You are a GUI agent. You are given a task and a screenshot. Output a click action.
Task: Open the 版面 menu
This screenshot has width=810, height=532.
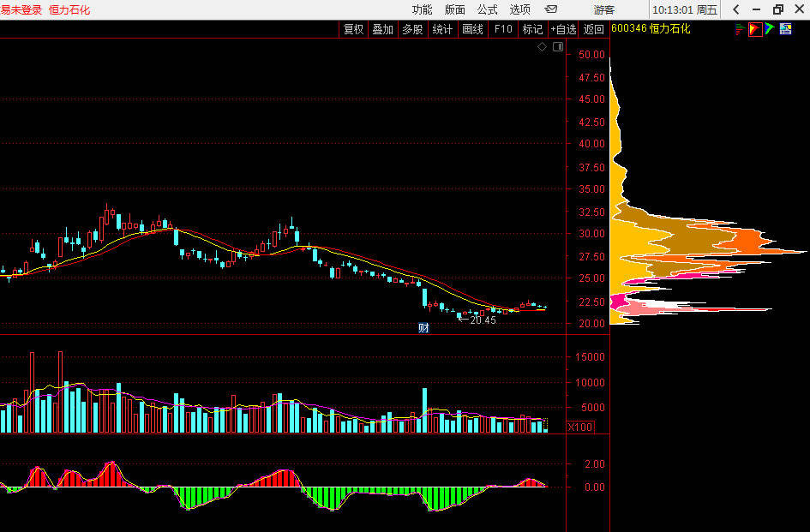(x=454, y=9)
